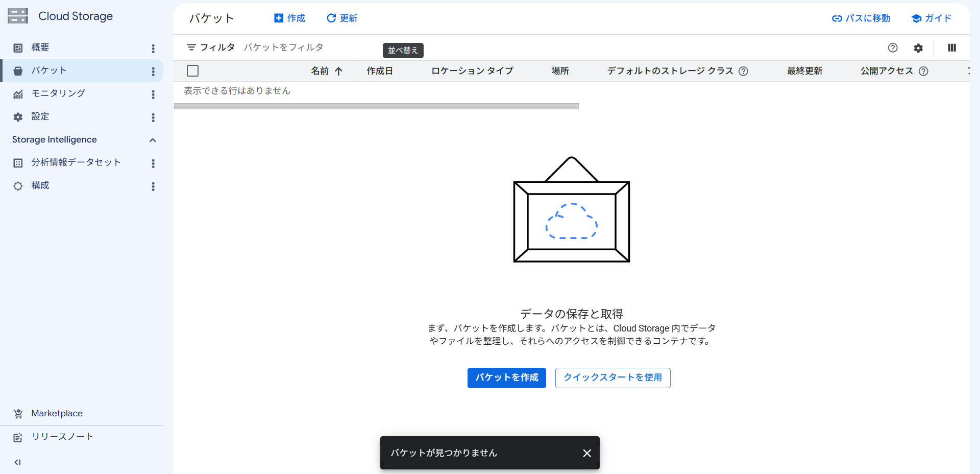980x474 pixels.
Task: Sort by 名前 using the arrow
Action: point(338,71)
